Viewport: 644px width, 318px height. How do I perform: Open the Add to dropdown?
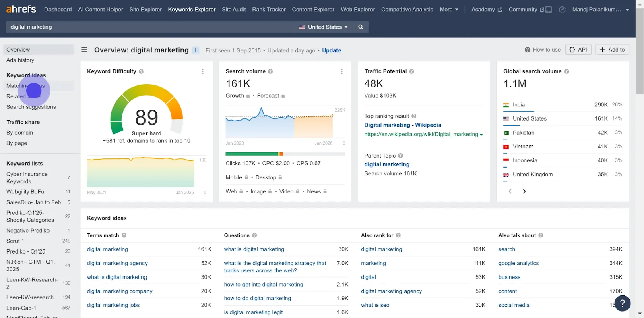click(x=612, y=50)
